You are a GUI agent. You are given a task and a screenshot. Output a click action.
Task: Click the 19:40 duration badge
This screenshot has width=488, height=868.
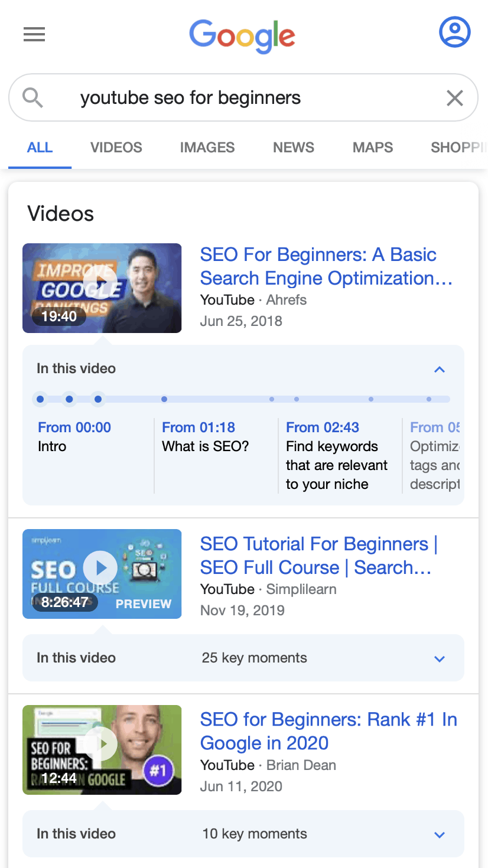tap(59, 316)
